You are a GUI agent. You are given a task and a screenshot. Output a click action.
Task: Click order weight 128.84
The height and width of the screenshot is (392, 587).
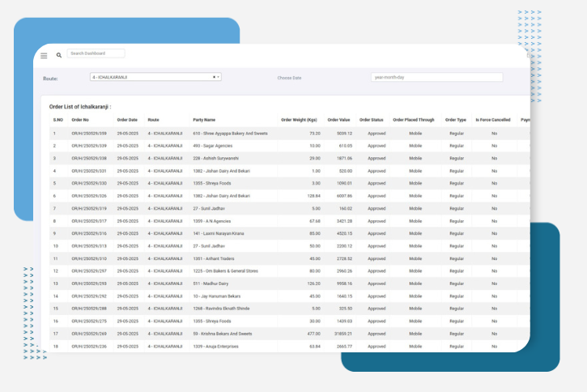(313, 196)
